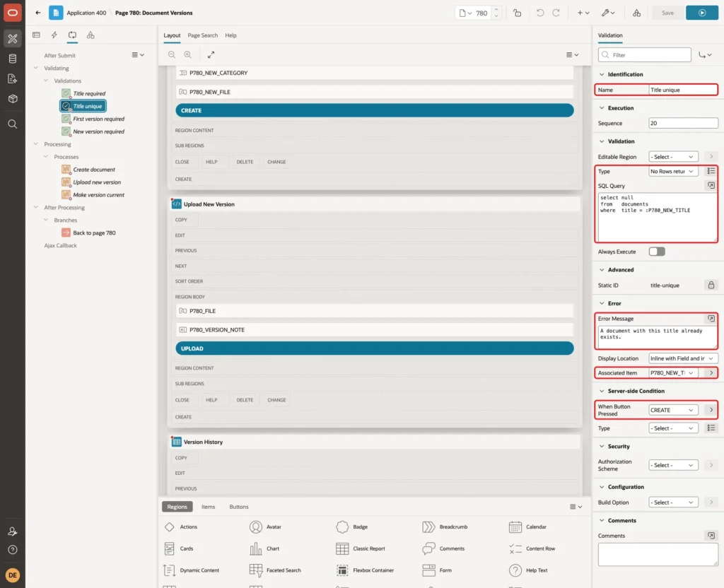Viewport: 724px width, 588px height.
Task: Zoom in the layout view
Action: (x=188, y=54)
